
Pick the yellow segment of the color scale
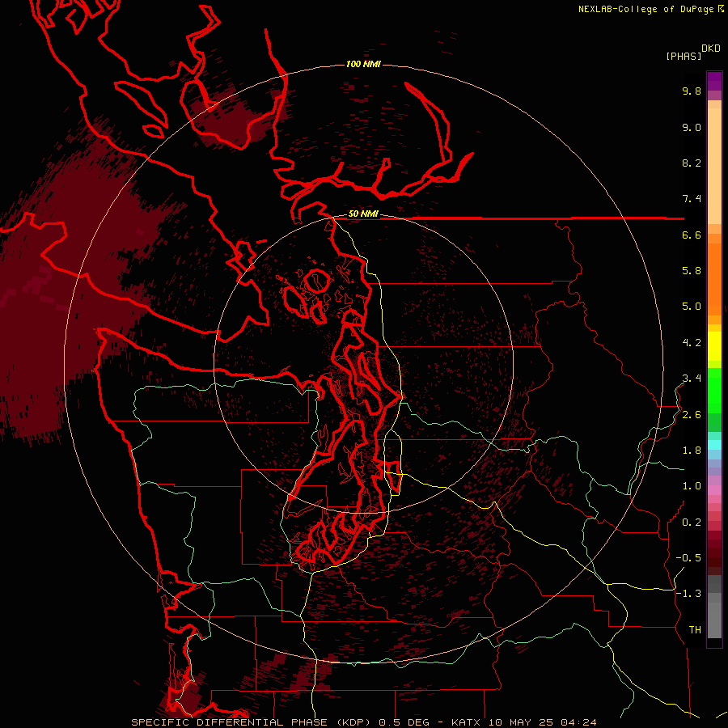click(x=714, y=346)
